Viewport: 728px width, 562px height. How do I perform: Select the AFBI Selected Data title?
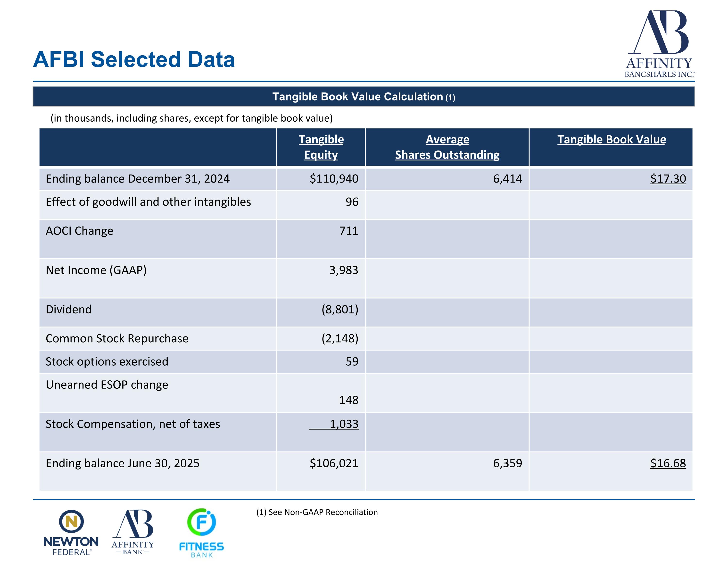tap(134, 59)
